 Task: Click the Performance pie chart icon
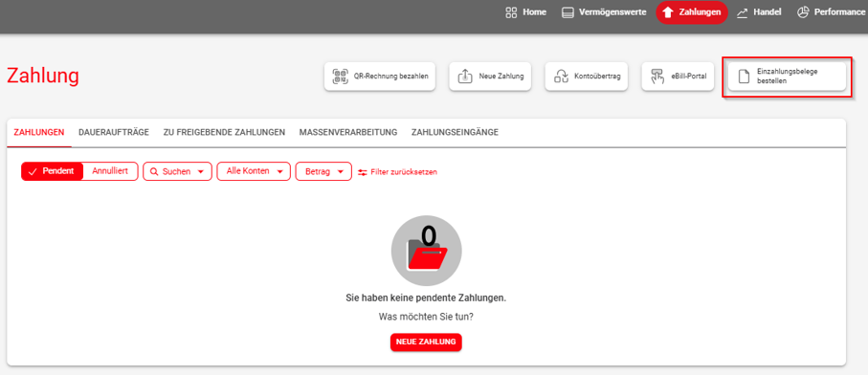pos(803,12)
